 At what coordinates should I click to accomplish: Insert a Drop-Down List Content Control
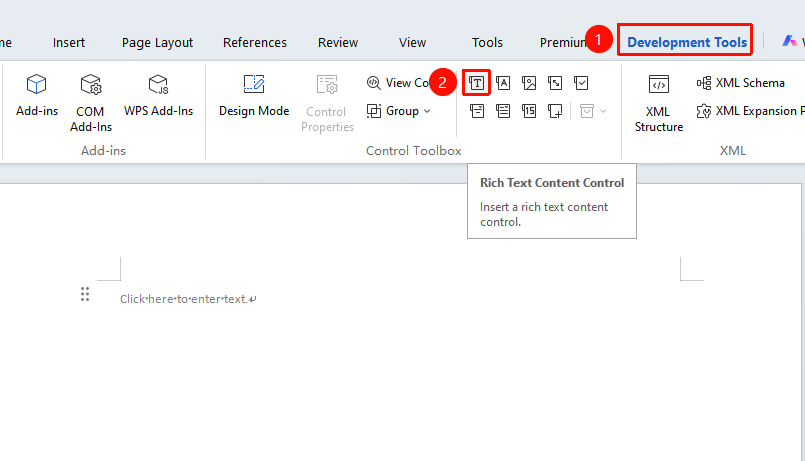pos(503,110)
